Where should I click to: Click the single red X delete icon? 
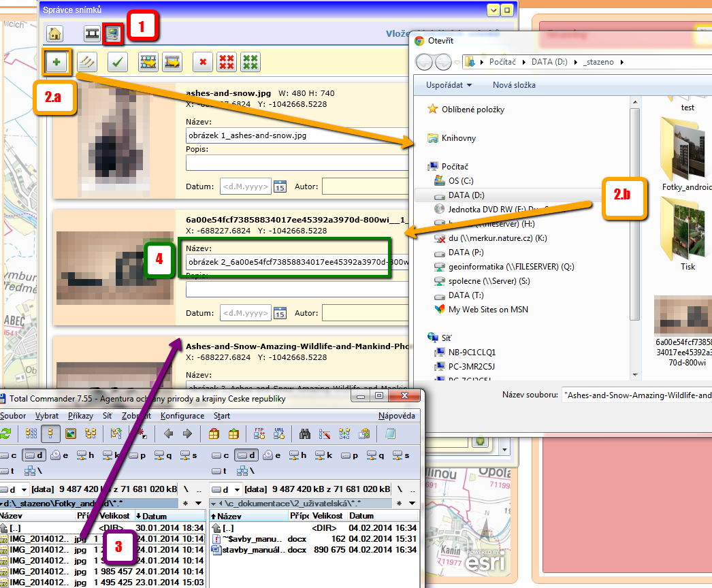click(203, 62)
